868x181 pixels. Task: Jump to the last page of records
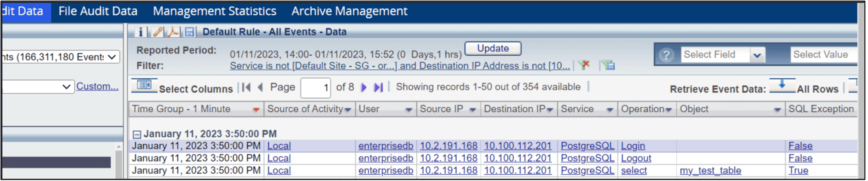point(378,87)
